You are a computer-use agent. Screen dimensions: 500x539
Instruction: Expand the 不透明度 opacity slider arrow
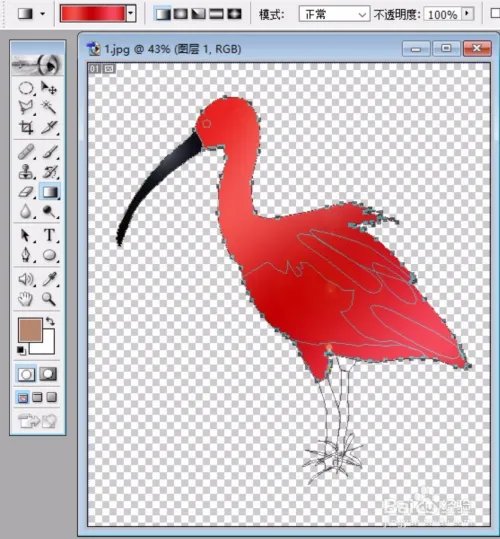point(467,14)
